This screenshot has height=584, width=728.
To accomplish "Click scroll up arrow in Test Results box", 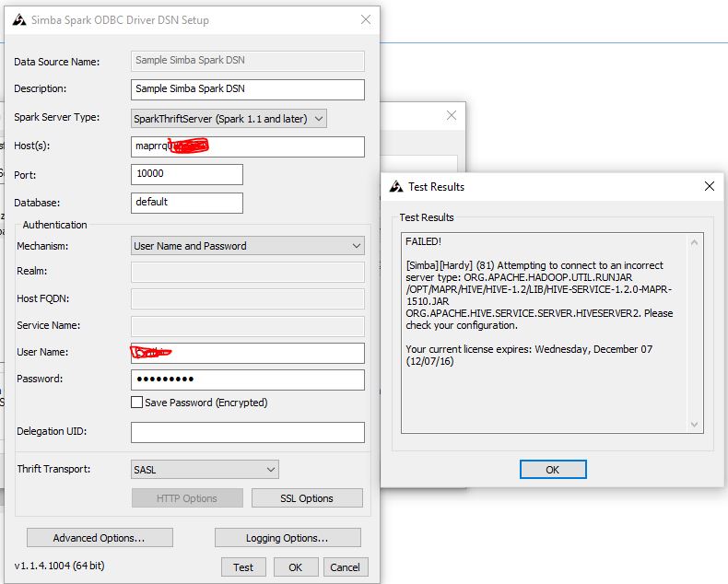I will click(x=694, y=242).
